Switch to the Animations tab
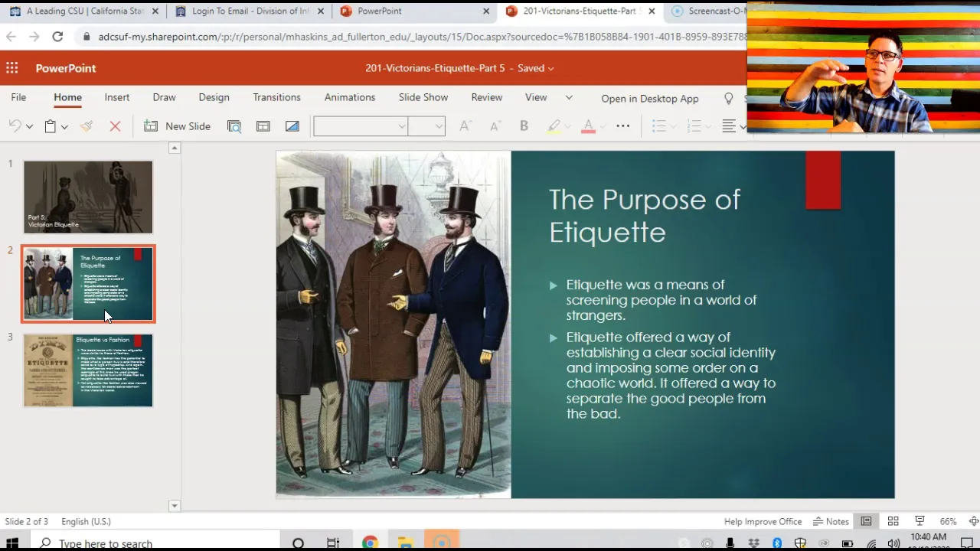Viewport: 980px width, 551px height. [350, 97]
